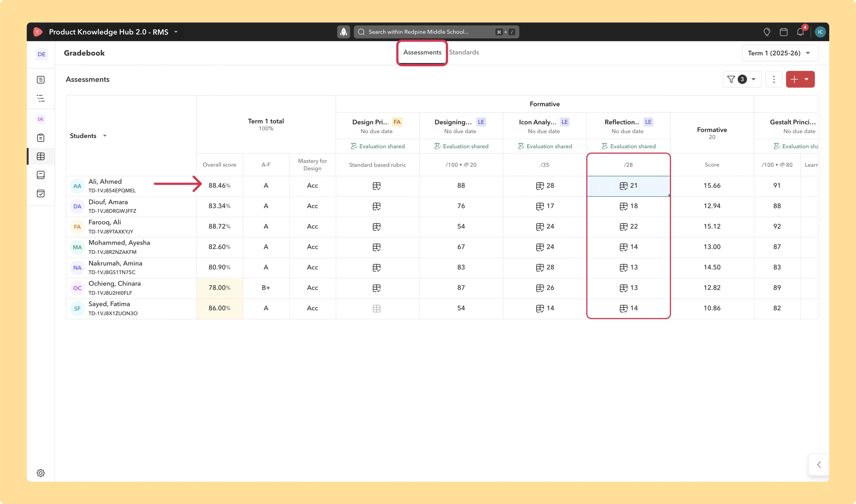Screen dimensions: 856x504
Task: Click Farooq, Ali's Gestalt score 92
Action: click(777, 227)
